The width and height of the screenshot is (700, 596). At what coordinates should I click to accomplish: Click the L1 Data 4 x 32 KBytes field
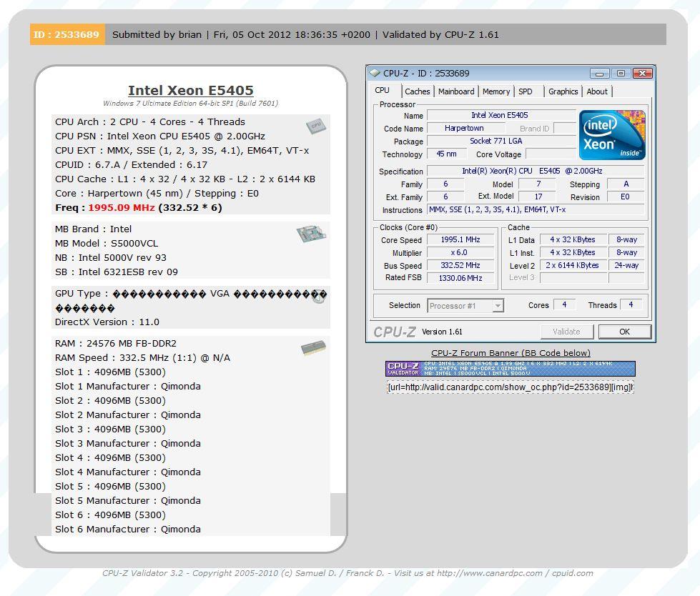[x=573, y=239]
